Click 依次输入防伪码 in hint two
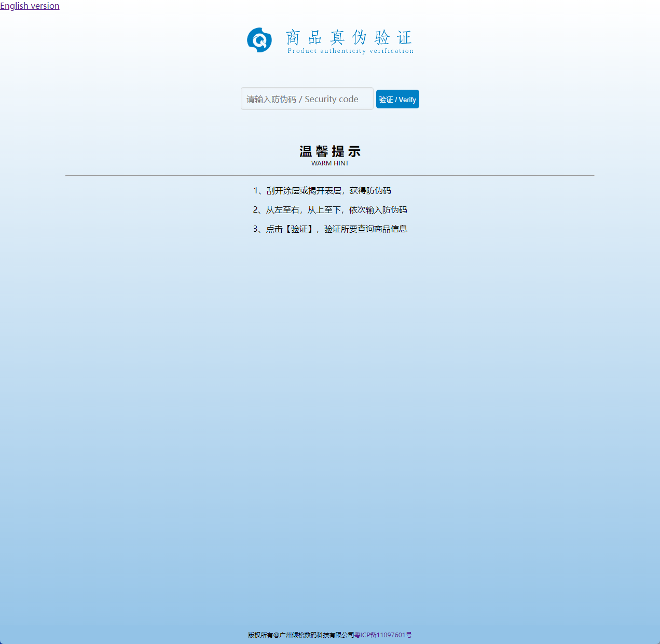The width and height of the screenshot is (660, 644). (x=378, y=210)
